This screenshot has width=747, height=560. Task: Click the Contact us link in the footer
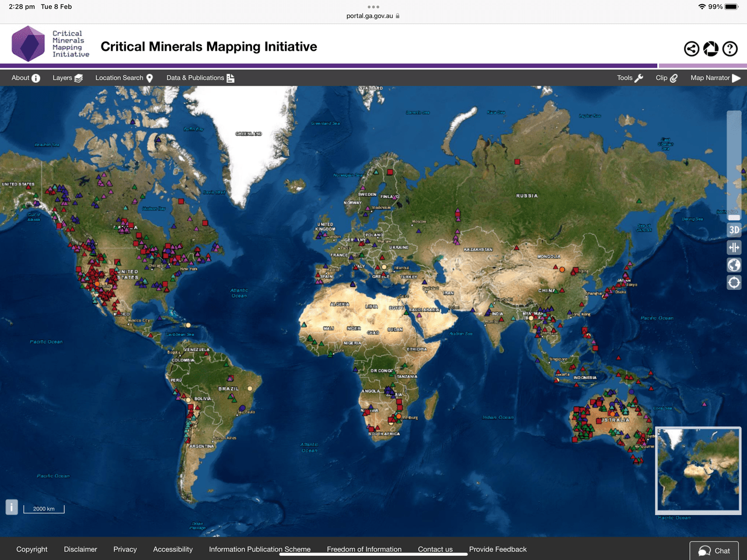click(435, 549)
